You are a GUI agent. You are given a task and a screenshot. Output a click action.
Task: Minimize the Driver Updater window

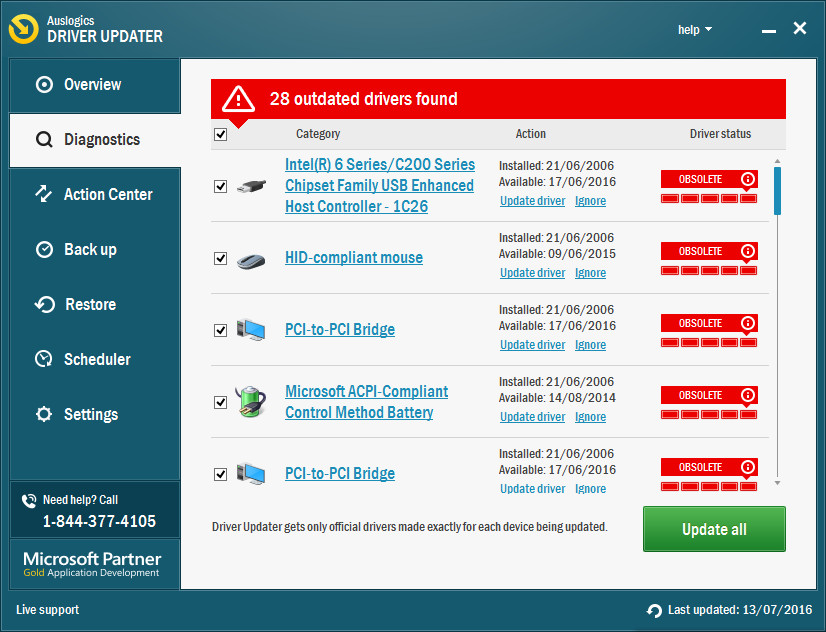(769, 31)
